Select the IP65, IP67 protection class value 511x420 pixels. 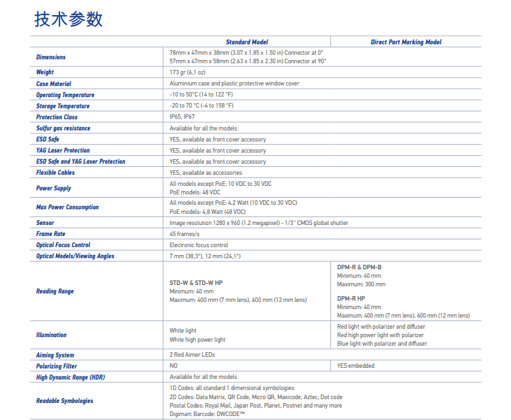(x=186, y=117)
